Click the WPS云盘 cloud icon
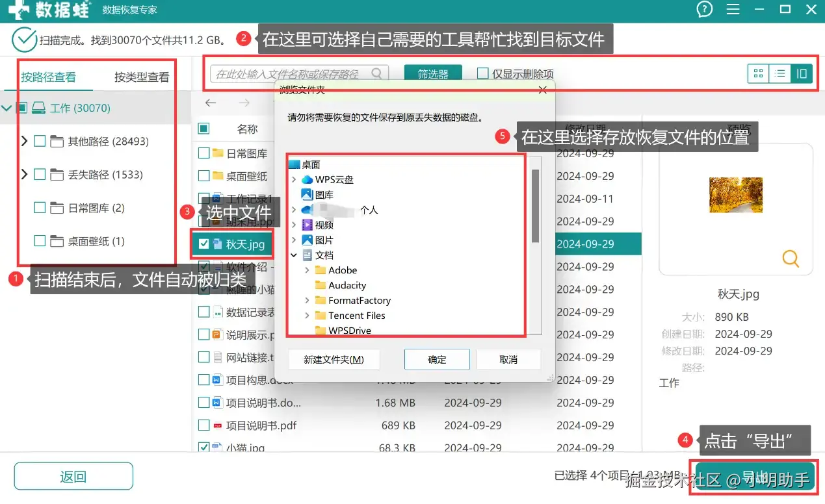The image size is (825, 504). coord(307,179)
